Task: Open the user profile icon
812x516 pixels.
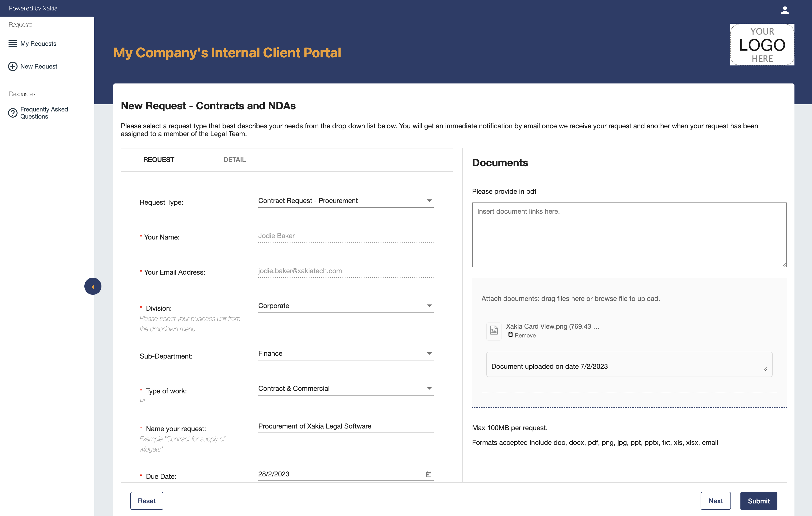Action: [785, 10]
